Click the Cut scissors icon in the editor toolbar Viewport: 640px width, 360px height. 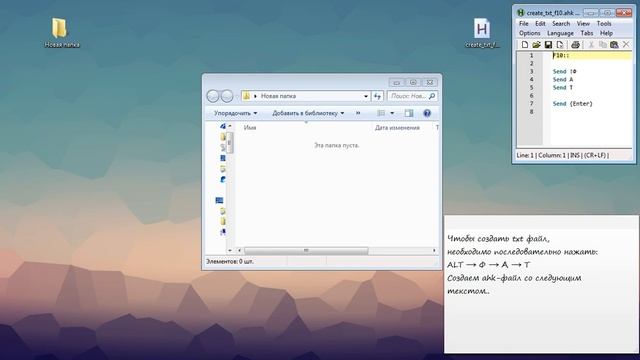pos(591,44)
